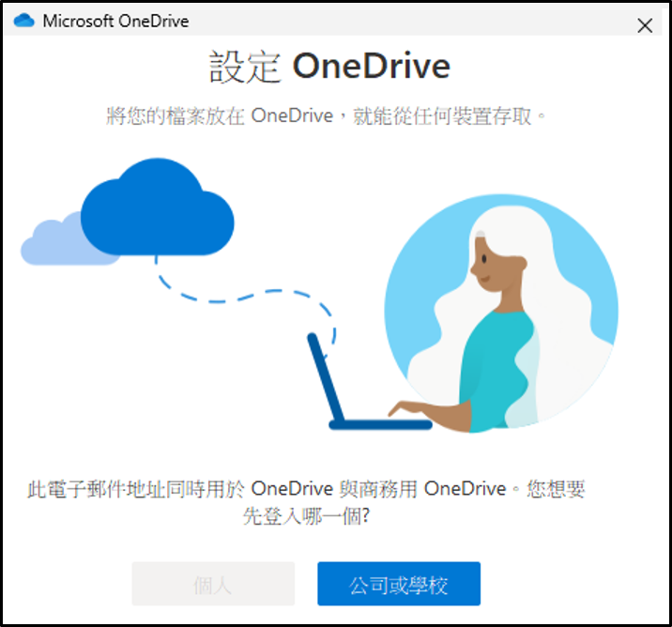Click the OneDrive cloud icon in title bar

click(x=24, y=21)
